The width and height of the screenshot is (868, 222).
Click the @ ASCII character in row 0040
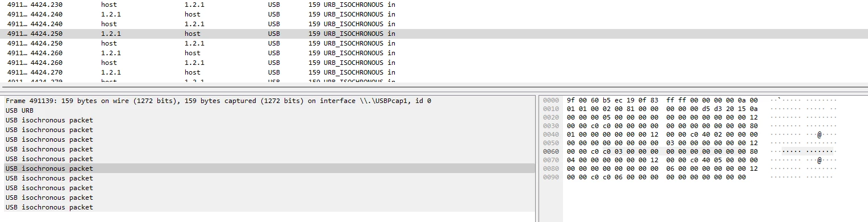820,134
